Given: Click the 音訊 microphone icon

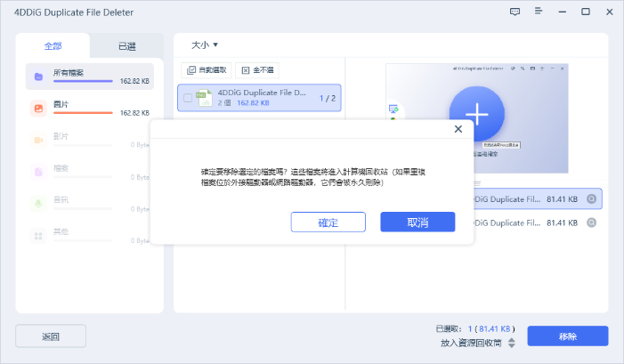Looking at the screenshot, I should pos(38,204).
